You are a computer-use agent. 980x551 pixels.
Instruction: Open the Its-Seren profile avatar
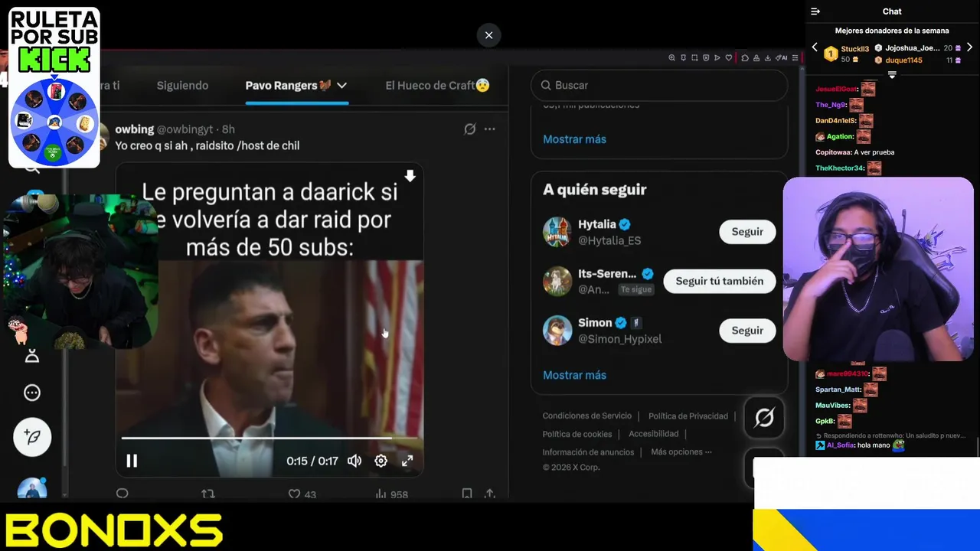click(557, 282)
